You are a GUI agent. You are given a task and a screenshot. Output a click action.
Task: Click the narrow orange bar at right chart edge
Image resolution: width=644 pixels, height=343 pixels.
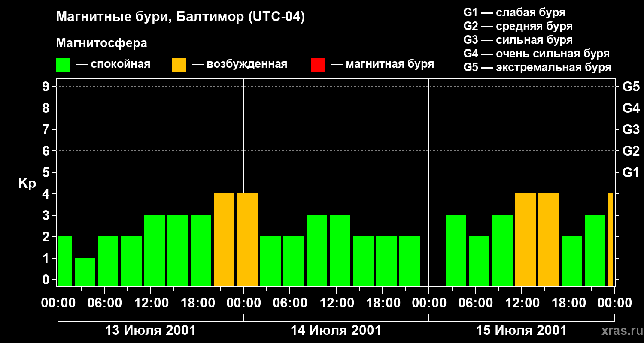[x=610, y=240]
